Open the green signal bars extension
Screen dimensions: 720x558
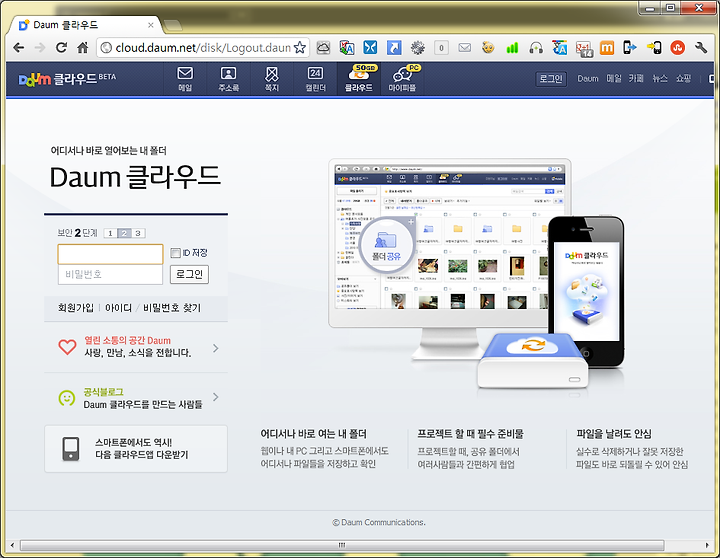[x=512, y=47]
